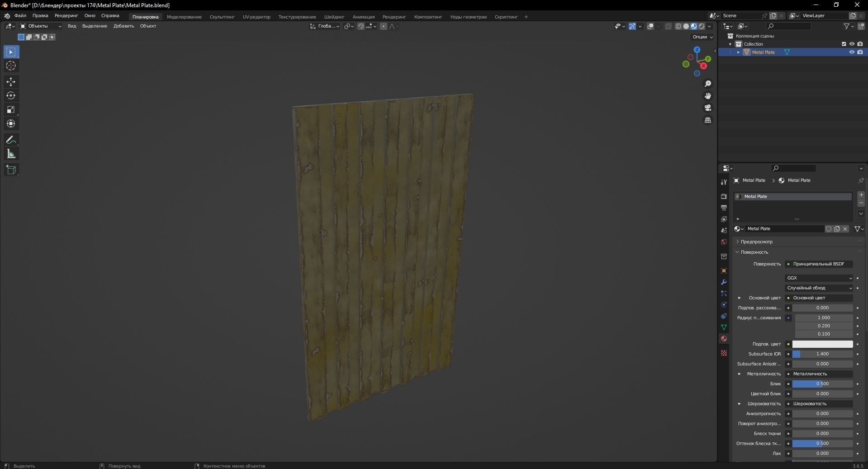Disable Collection in renders camera icon
The height and width of the screenshot is (469, 868).
click(x=860, y=44)
